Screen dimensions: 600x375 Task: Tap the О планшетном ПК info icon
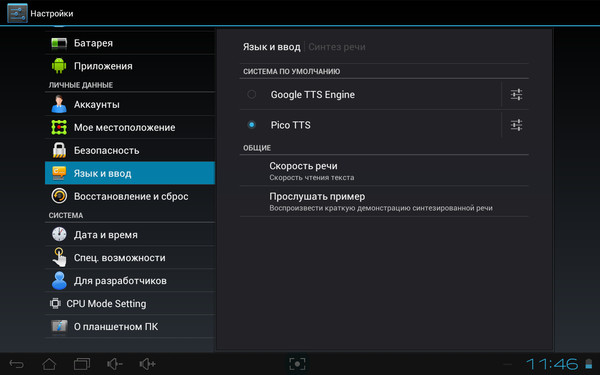tap(59, 326)
